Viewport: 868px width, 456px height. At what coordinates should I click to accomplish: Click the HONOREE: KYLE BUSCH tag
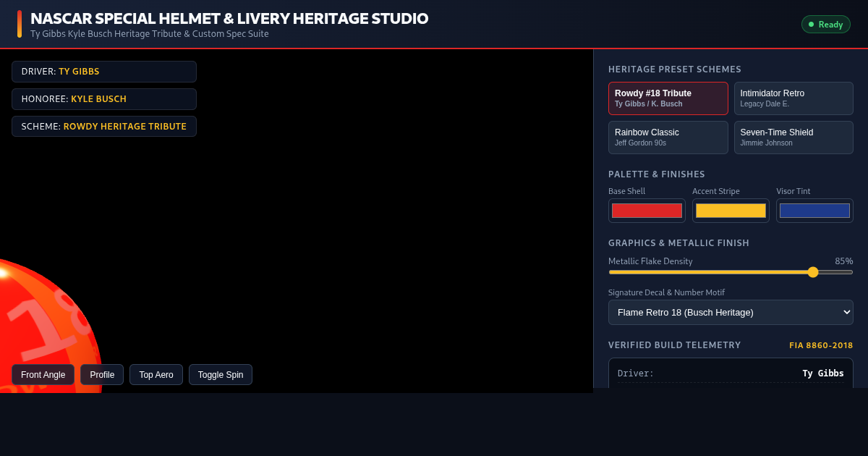tap(104, 99)
